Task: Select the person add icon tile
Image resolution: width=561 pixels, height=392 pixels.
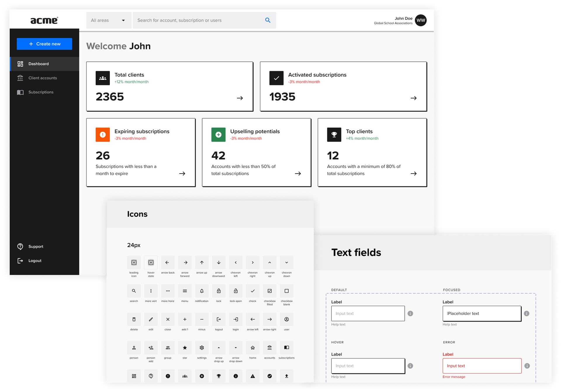Action: point(151,348)
